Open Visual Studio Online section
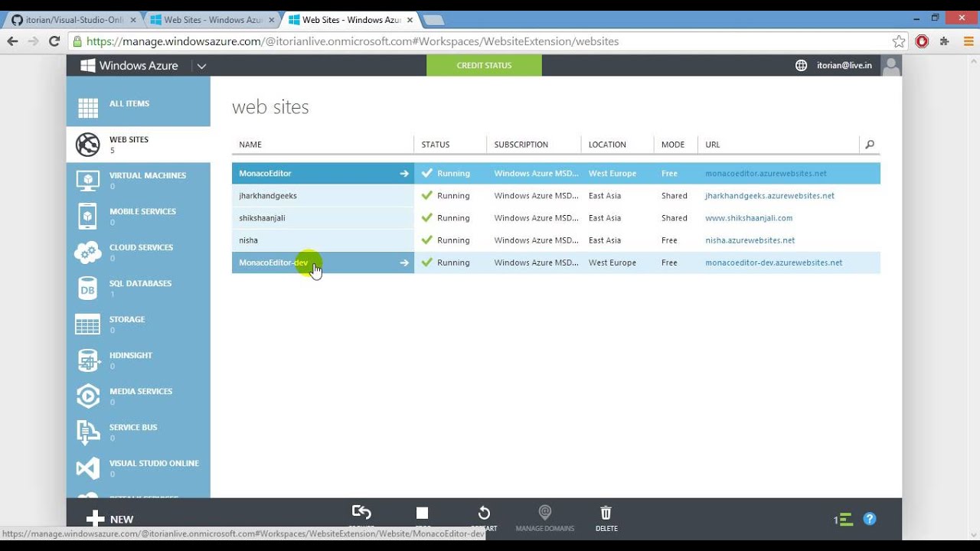 pyautogui.click(x=138, y=468)
